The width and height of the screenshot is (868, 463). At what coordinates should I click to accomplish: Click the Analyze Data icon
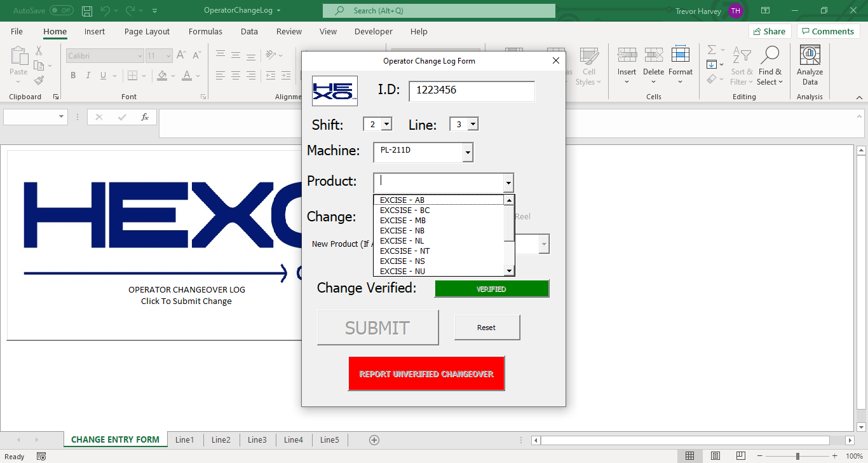[810, 55]
